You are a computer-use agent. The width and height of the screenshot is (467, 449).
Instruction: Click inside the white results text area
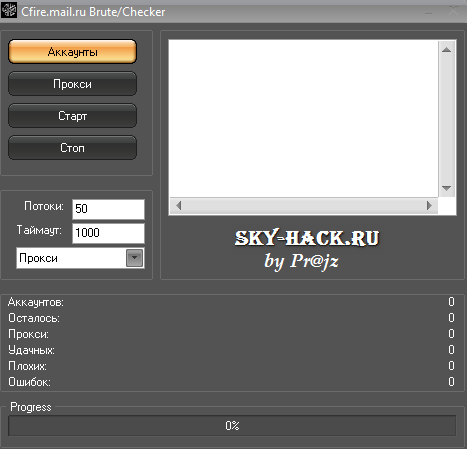(304, 119)
